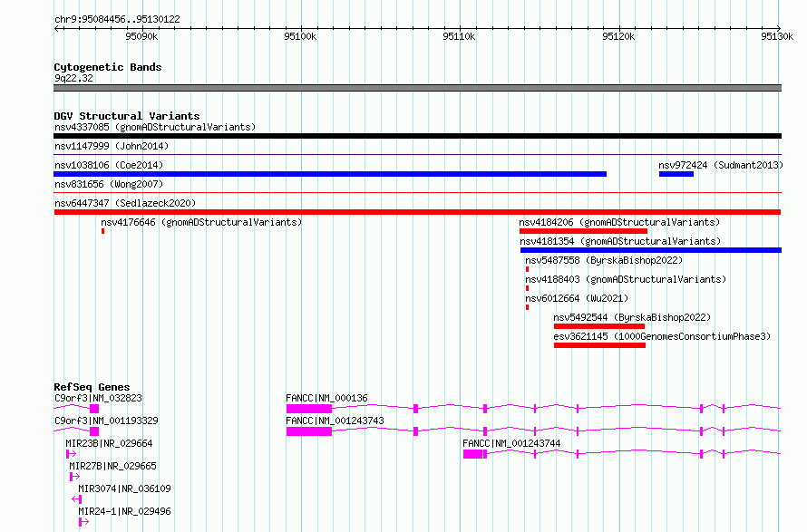807x532 pixels.
Task: Select the esv3621145 1000Genomes red bar
Action: (x=599, y=345)
